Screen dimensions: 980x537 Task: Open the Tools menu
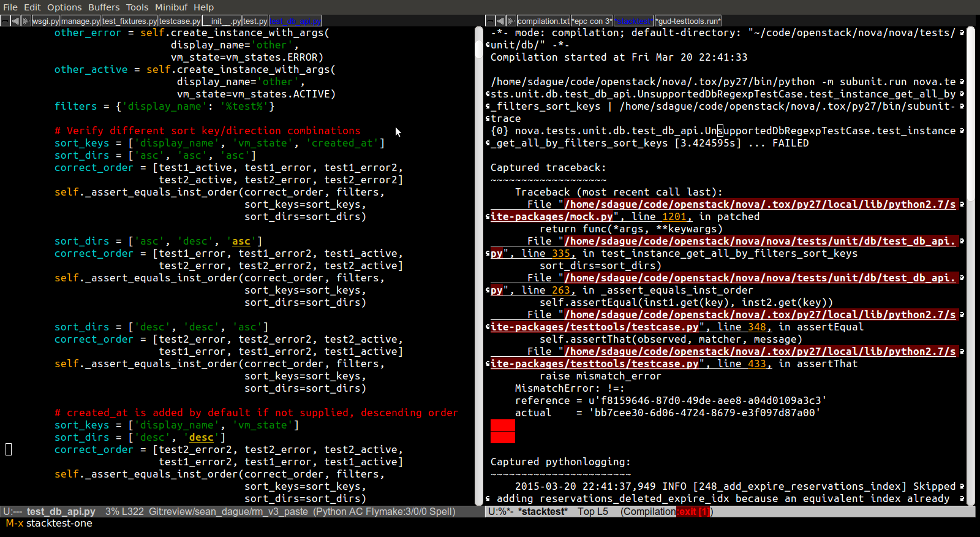[x=137, y=7]
